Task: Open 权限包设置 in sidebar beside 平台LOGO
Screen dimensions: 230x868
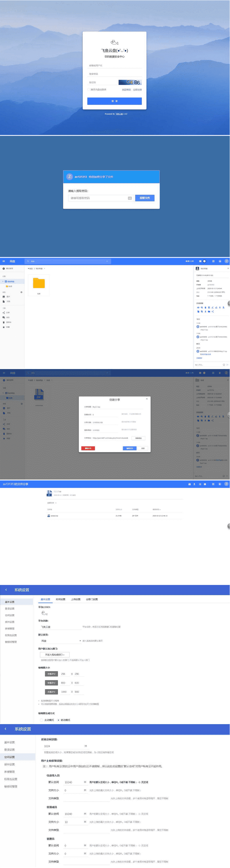Action: pos(11,635)
